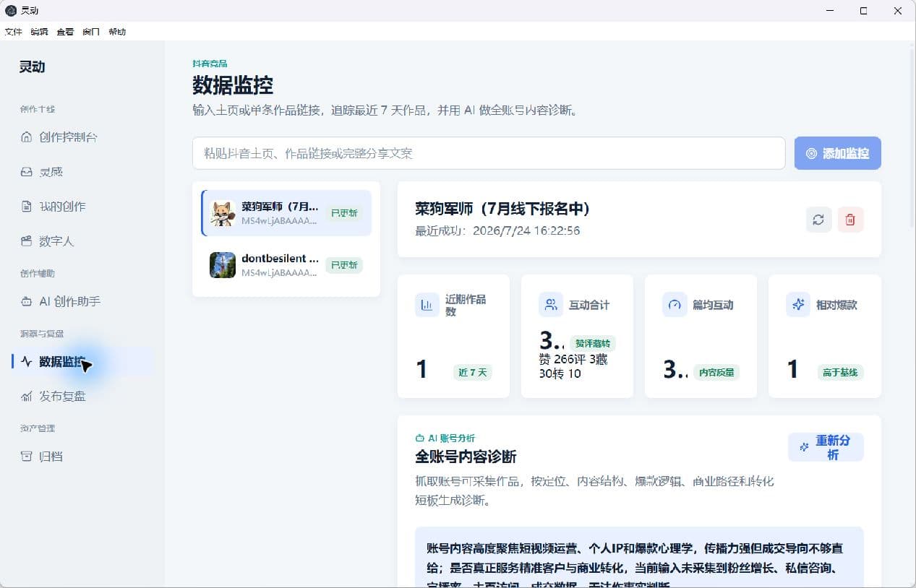
Task: Click the gauge icon in 篇均互动 card
Action: pos(675,305)
